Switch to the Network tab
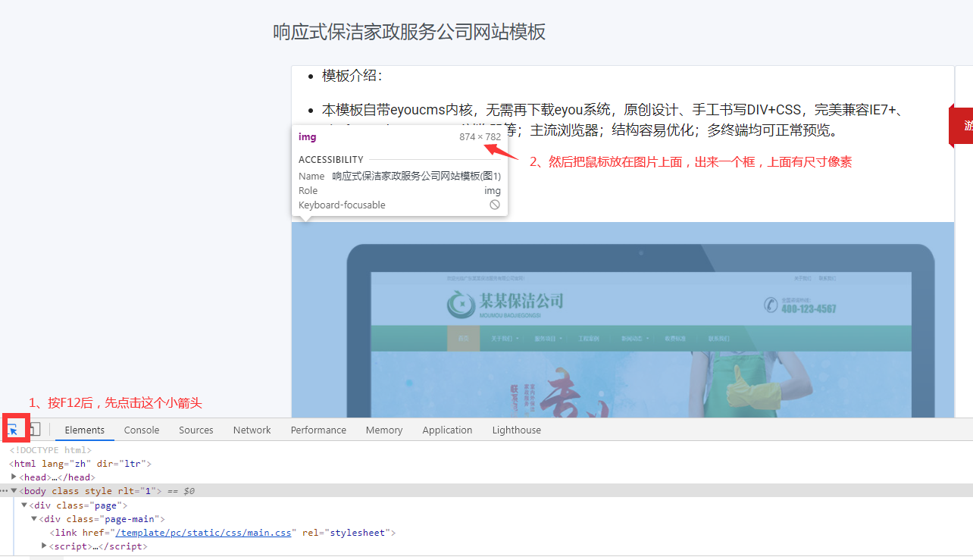This screenshot has height=560, width=973. coord(252,430)
